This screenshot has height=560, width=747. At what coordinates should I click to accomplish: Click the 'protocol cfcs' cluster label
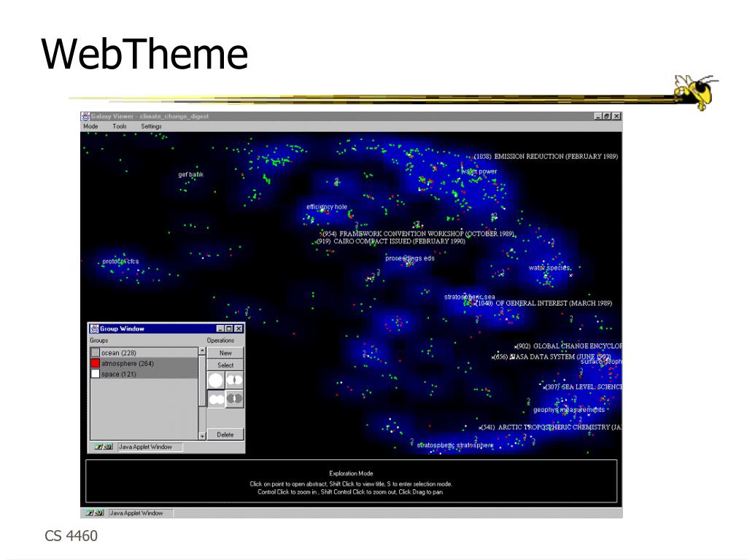point(120,261)
